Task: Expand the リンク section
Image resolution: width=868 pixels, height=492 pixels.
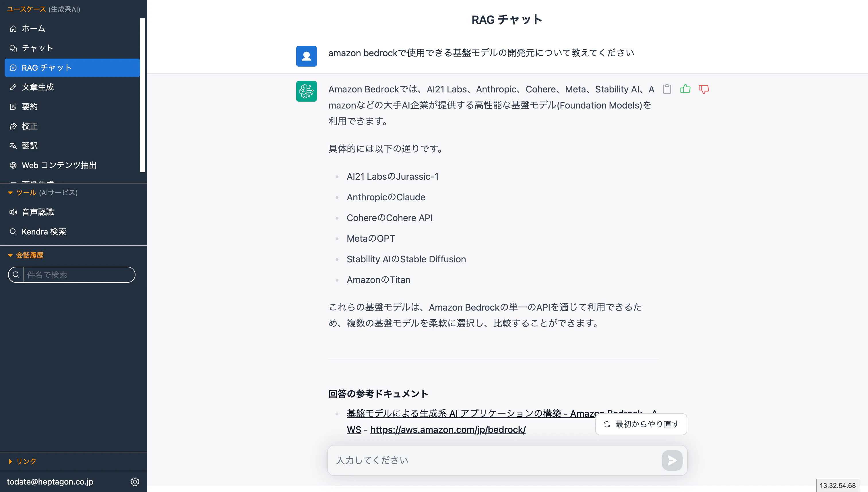Action: tap(10, 462)
